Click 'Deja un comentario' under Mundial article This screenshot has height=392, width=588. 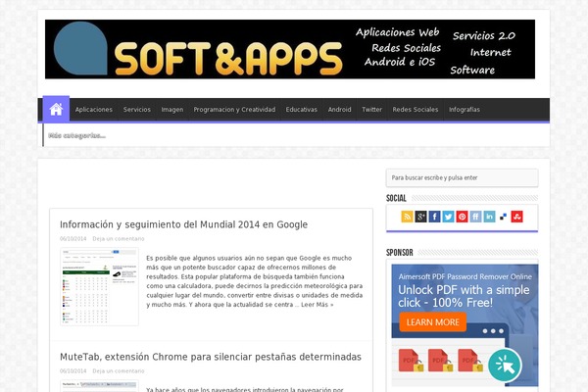[x=119, y=238]
